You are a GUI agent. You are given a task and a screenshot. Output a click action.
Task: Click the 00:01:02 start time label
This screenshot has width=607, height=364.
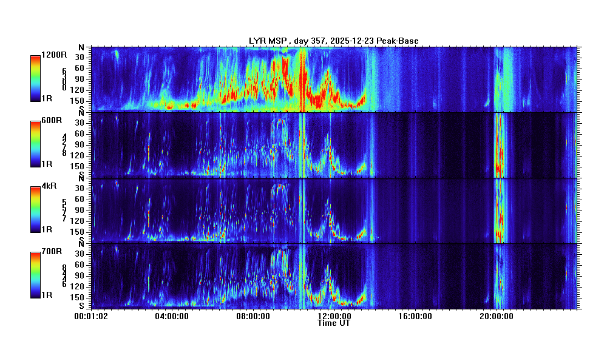tap(91, 316)
